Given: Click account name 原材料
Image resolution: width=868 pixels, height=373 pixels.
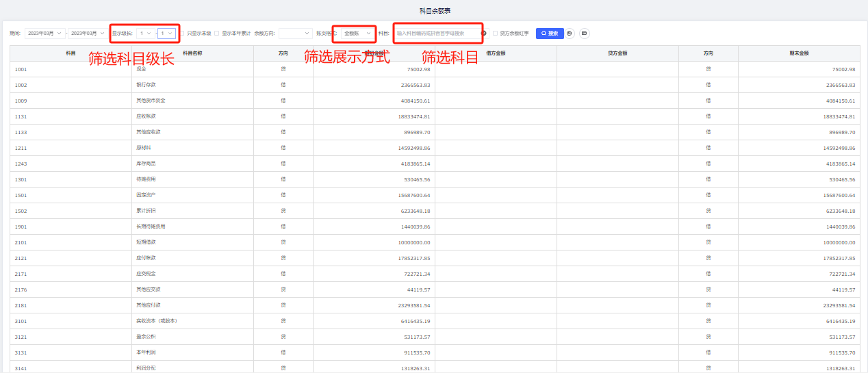Looking at the screenshot, I should tap(144, 148).
